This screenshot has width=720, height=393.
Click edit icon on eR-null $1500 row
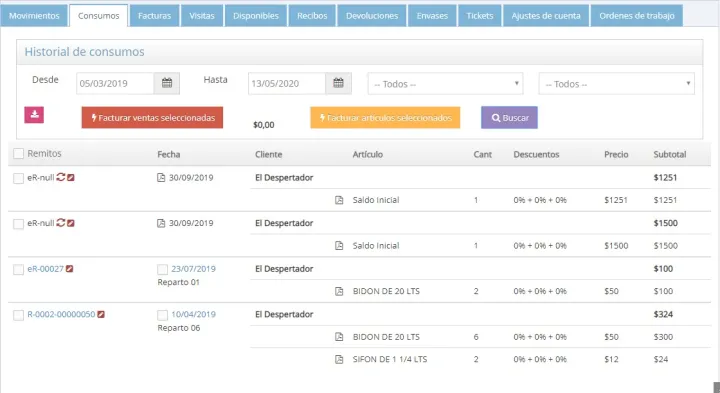pos(71,223)
